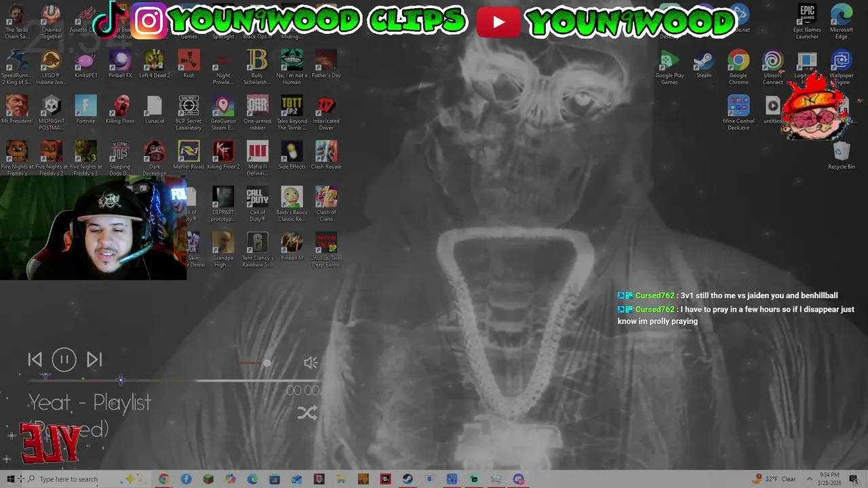Skip to the previous track

35,360
